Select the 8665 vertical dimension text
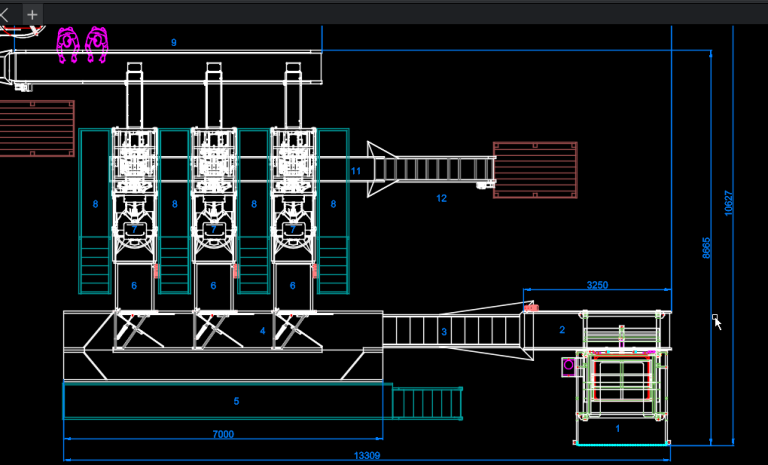Viewport: 768px width, 465px height. tap(706, 247)
